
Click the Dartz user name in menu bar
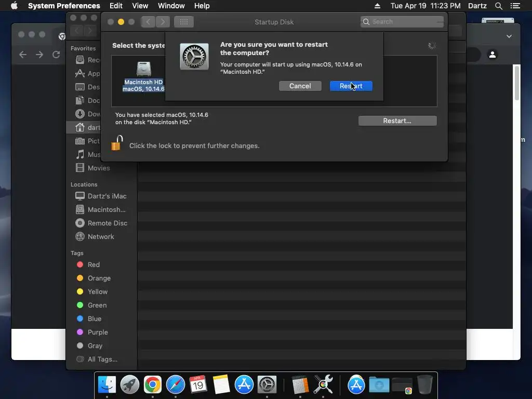point(477,6)
